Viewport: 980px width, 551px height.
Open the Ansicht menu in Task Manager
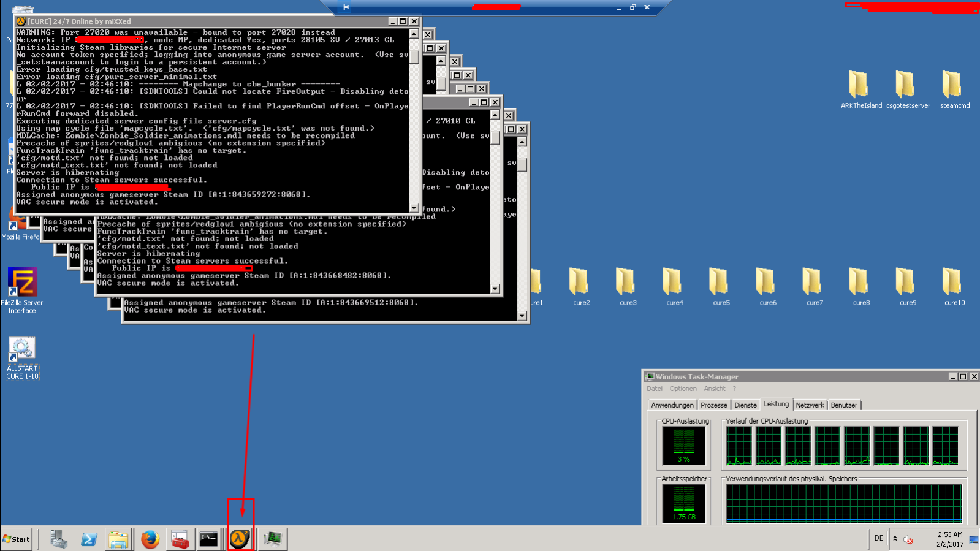(714, 389)
